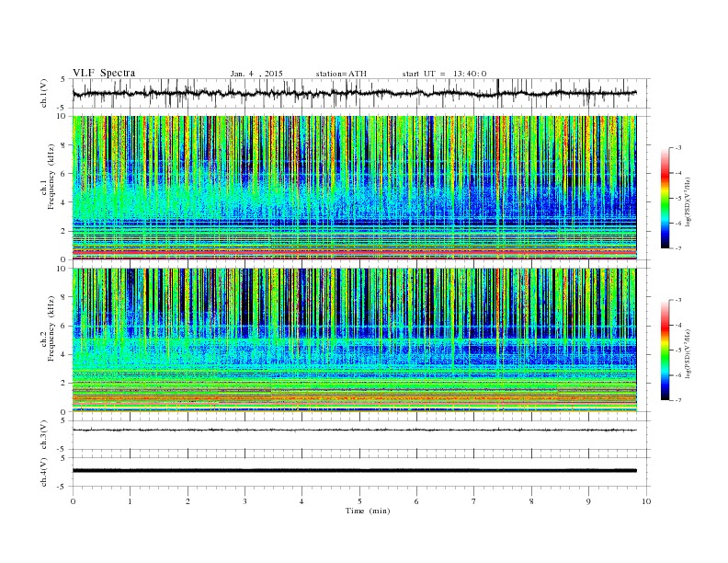Click the "ch.1(V)" waveform axis label
The image size is (728, 563).
tap(44, 93)
